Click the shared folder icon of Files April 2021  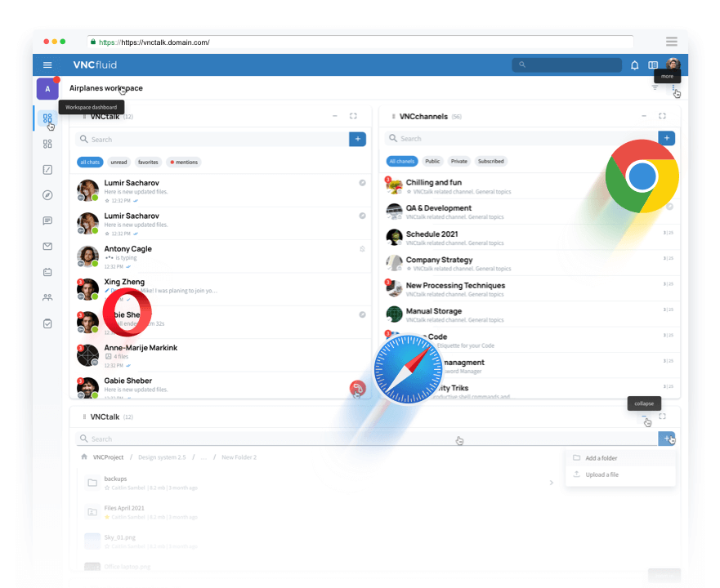click(92, 512)
